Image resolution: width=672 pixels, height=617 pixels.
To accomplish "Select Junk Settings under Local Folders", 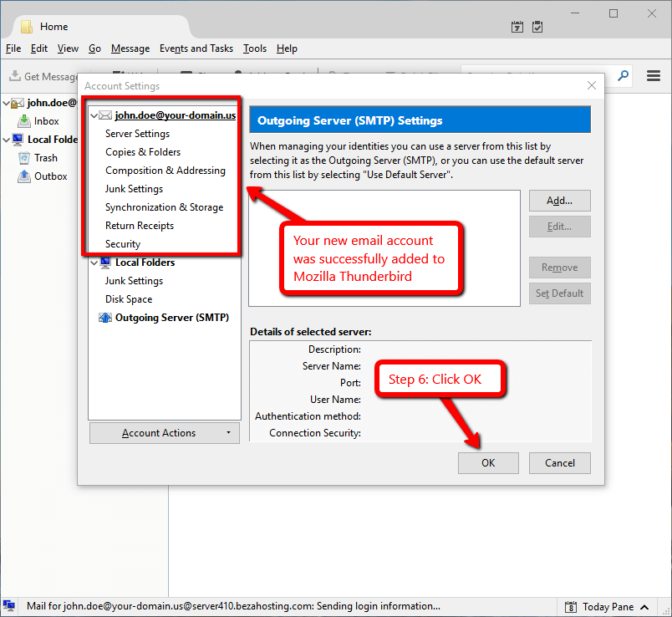I will click(x=134, y=281).
